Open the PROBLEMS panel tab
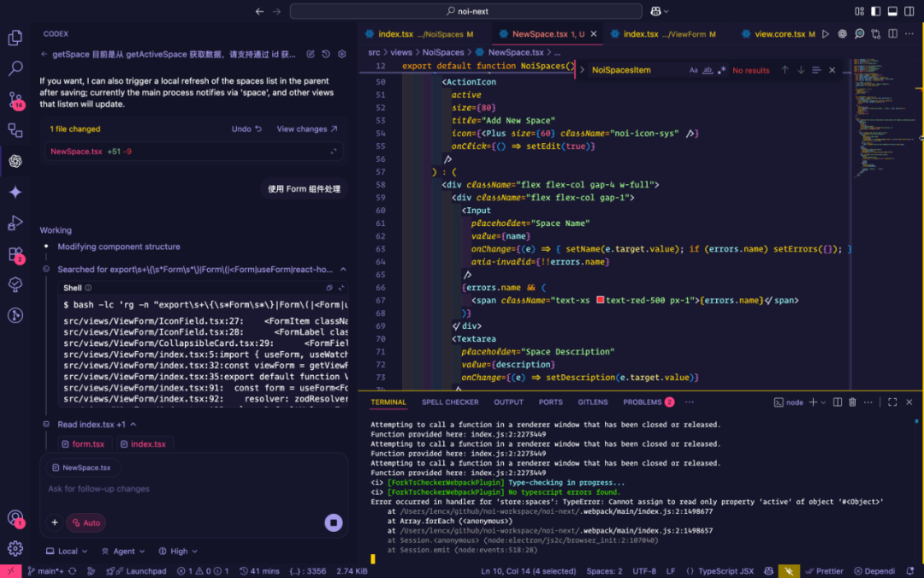The width and height of the screenshot is (924, 578). pyautogui.click(x=649, y=402)
